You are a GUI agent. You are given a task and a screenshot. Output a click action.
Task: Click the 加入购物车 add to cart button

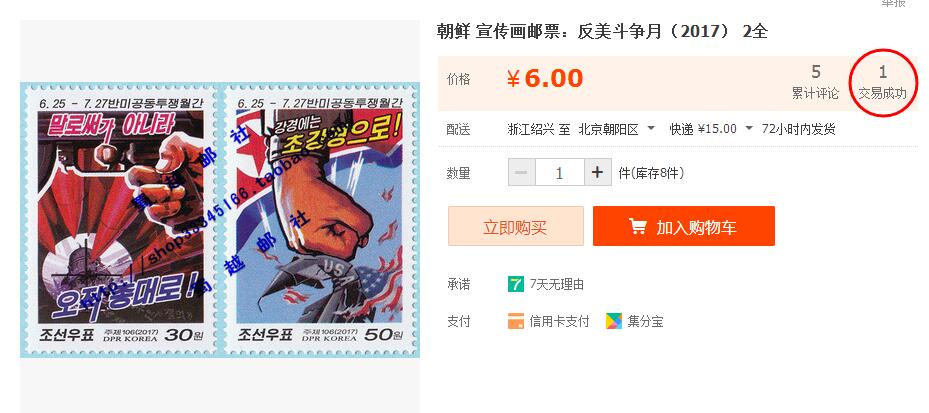pyautogui.click(x=684, y=226)
